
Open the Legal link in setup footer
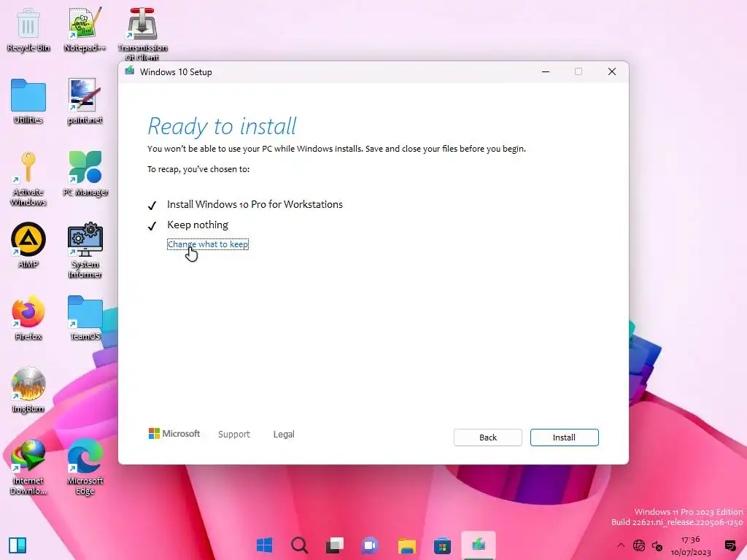click(284, 435)
